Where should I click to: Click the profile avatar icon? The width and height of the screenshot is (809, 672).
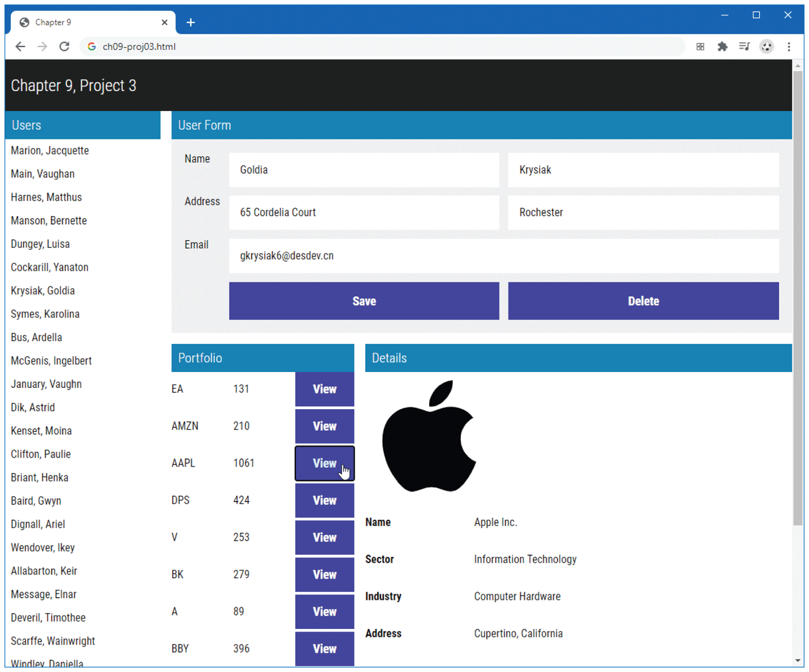pyautogui.click(x=766, y=46)
